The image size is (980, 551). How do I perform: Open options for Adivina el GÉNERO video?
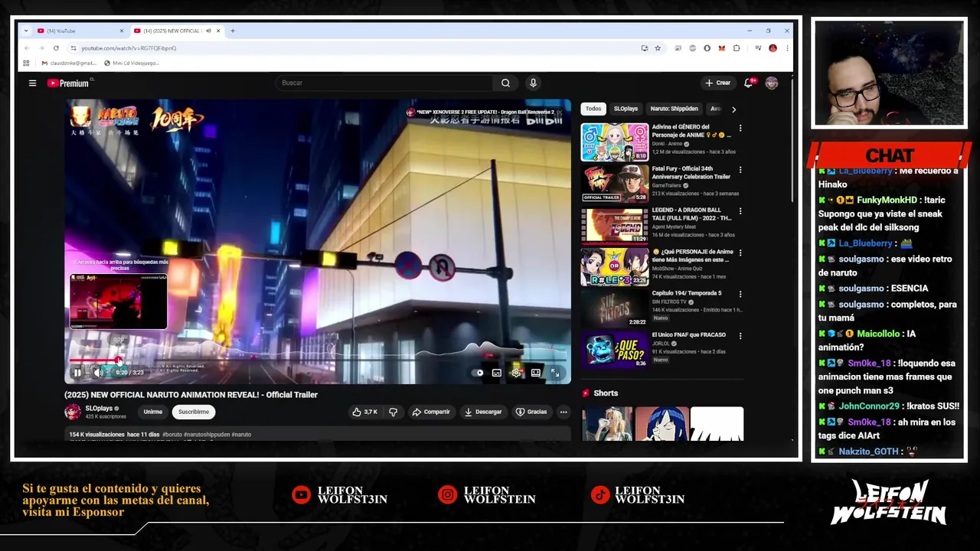point(740,128)
